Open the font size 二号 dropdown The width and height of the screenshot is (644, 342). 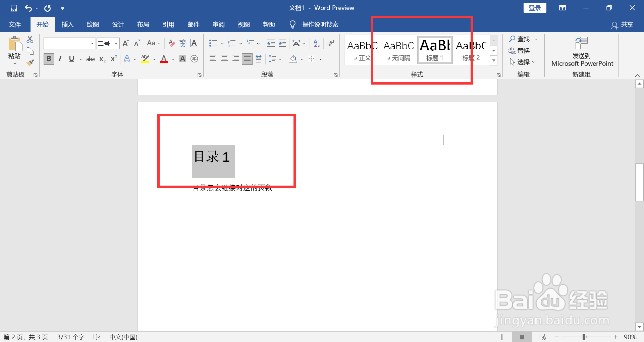[116, 44]
